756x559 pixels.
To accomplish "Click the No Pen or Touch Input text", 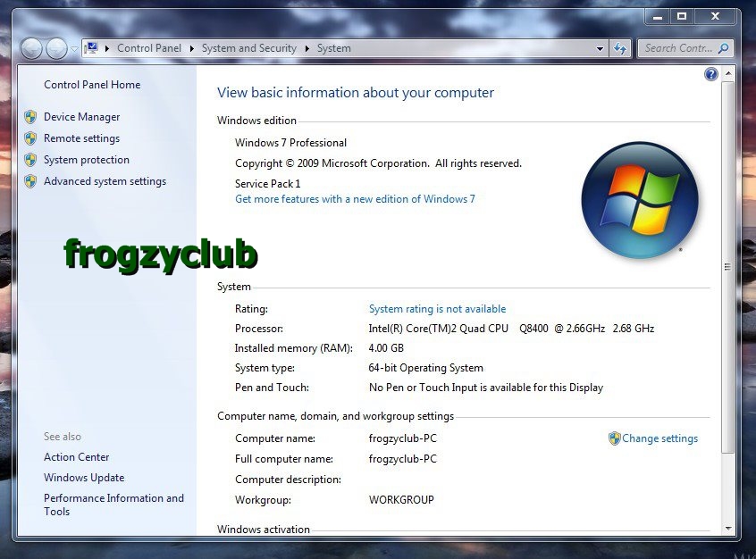I will [486, 388].
